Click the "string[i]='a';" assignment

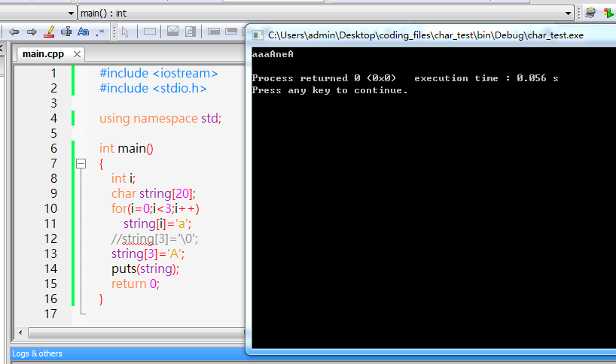pos(157,223)
